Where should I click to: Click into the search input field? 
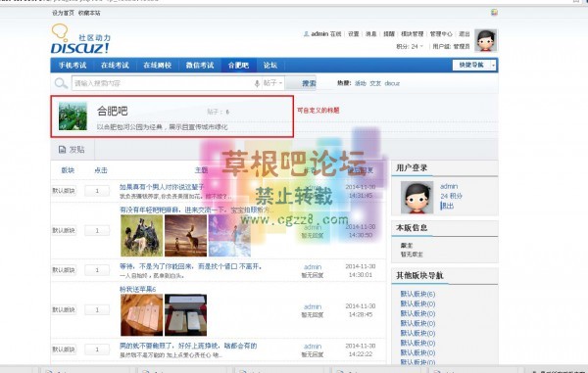[163, 83]
